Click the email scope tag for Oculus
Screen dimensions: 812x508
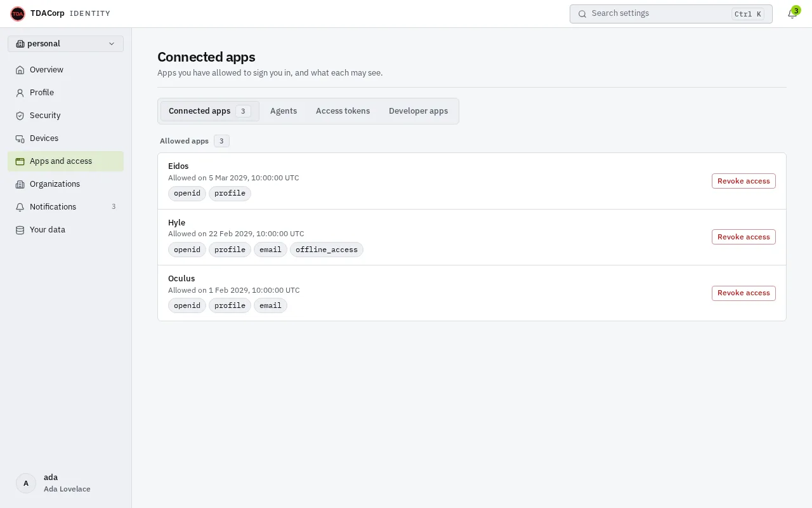tap(270, 305)
